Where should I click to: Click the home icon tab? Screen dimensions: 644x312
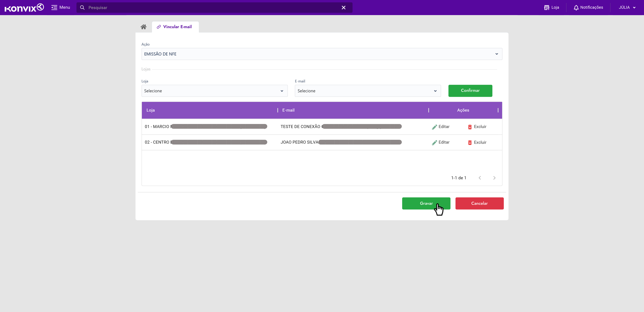point(144,27)
